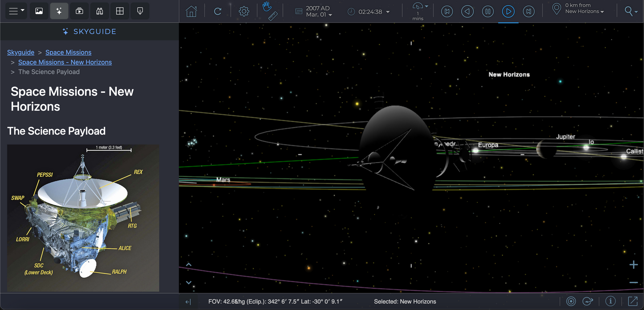Click the reload/refresh icon in toolbar
644x310 pixels.
217,12
